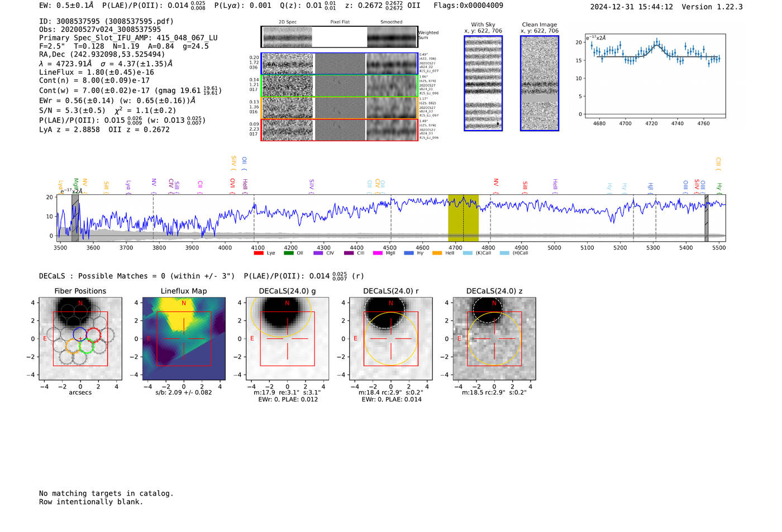Click the 'm:17.9 re:3.1" s:3.1"' caption
Screen dimensions: 782x532
(x=287, y=392)
